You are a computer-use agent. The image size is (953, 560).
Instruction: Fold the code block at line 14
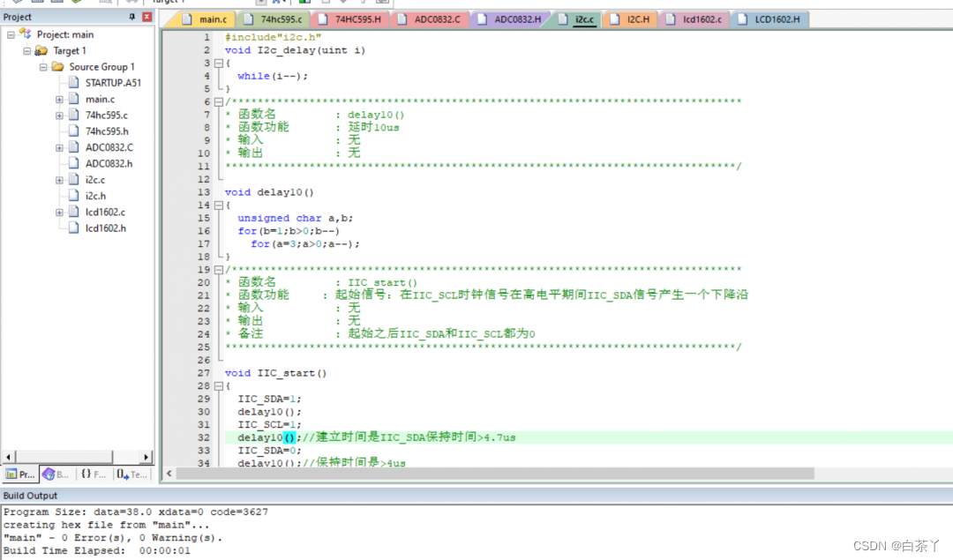[219, 205]
